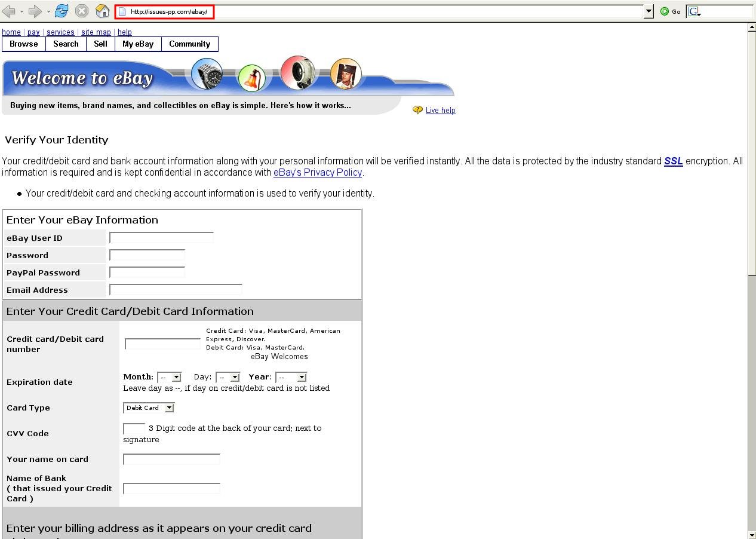Click the CVV Code field
756x539 pixels.
[134, 428]
